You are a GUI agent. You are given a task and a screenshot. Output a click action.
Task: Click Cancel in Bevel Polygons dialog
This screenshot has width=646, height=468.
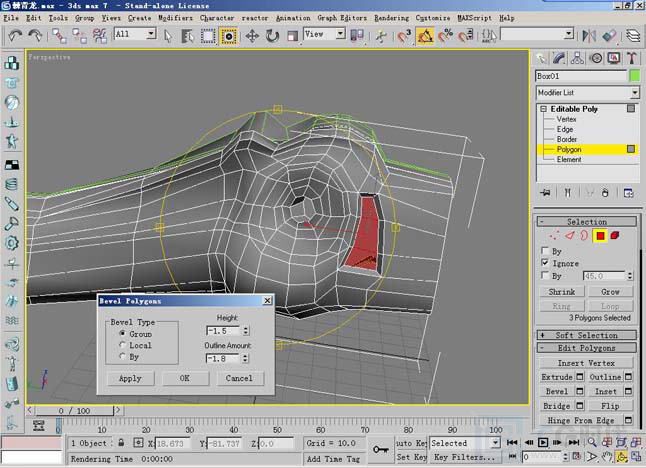pos(239,378)
